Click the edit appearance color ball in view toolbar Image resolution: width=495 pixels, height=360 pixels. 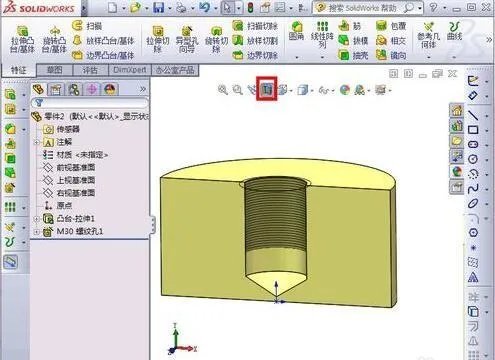pyautogui.click(x=345, y=90)
